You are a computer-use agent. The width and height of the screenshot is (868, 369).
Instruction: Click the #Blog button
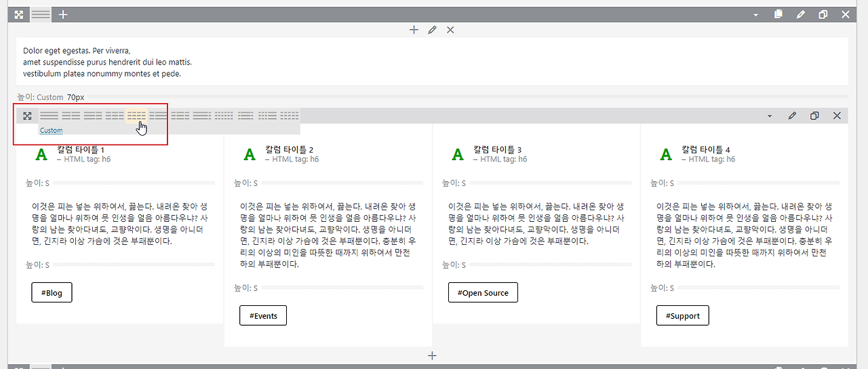pyautogui.click(x=52, y=292)
